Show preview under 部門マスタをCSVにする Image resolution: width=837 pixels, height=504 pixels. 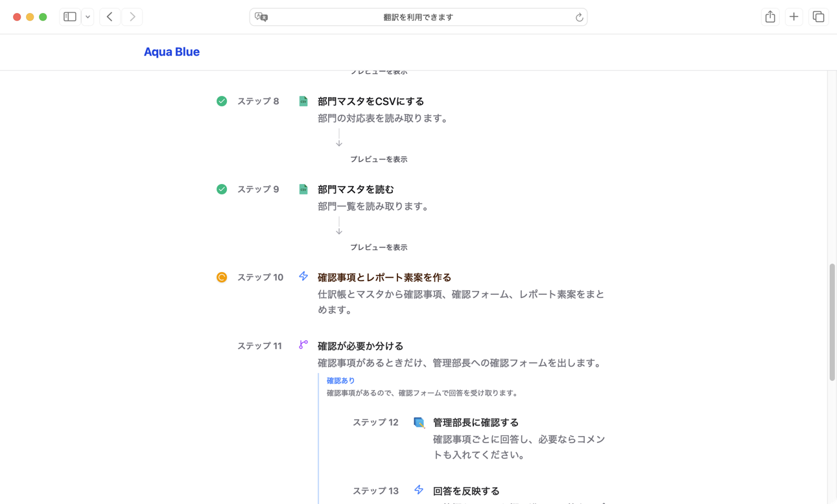379,159
